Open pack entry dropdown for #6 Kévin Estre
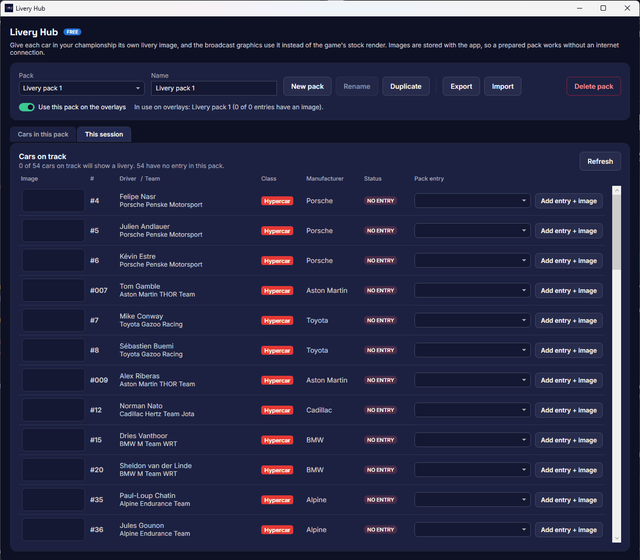This screenshot has width=640, height=560. coord(472,260)
